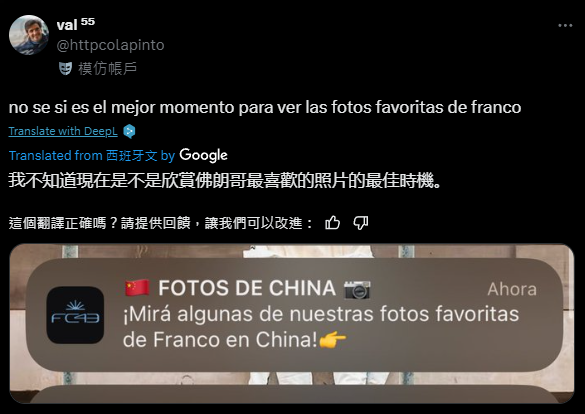Click the translated Chinese tweet text
Image resolution: width=585 pixels, height=414 pixels.
point(225,181)
